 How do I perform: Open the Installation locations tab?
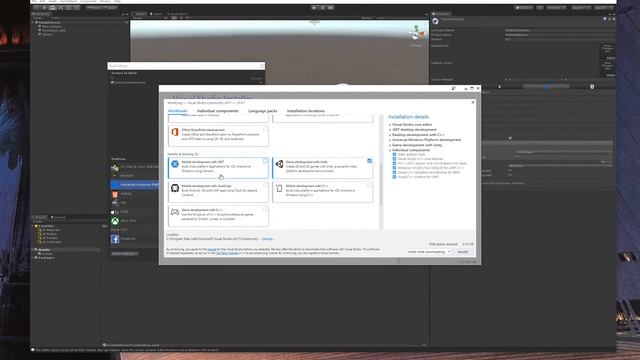click(306, 111)
